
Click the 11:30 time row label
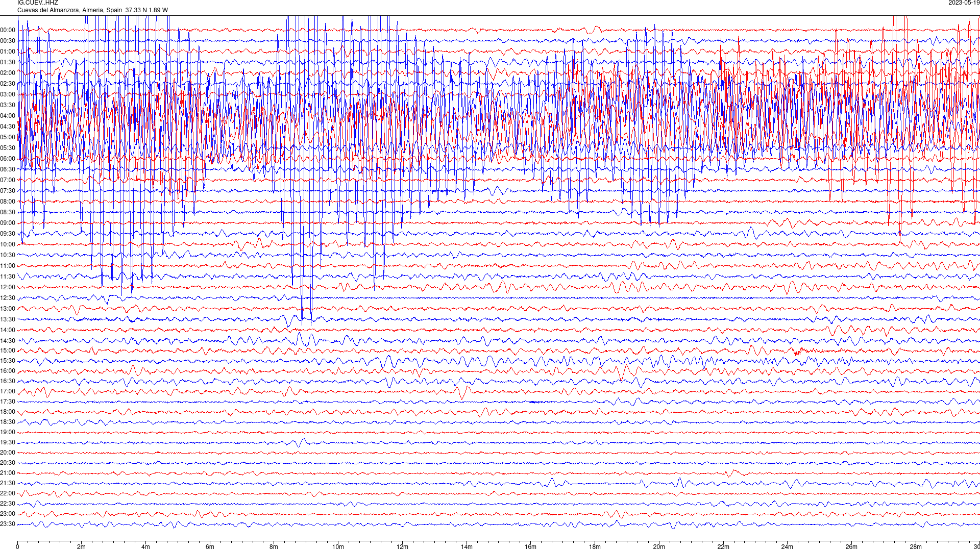8,277
